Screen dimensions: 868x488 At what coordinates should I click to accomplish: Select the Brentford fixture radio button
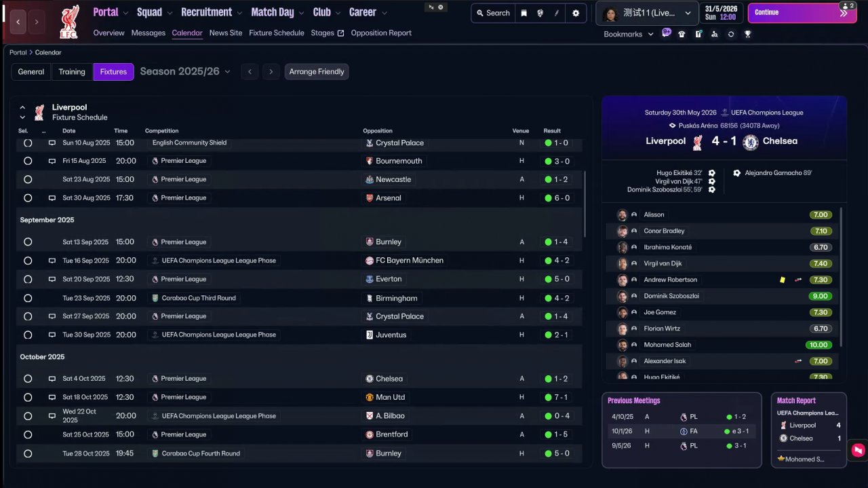tap(28, 435)
